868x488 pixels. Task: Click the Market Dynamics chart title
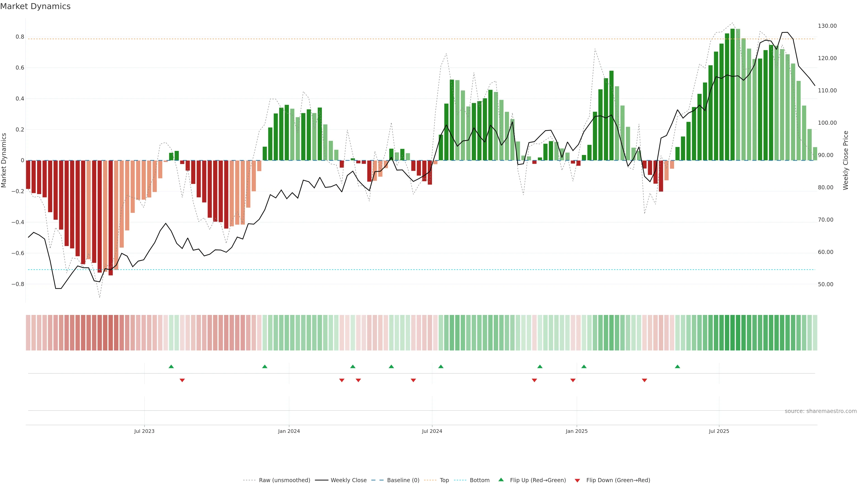35,6
